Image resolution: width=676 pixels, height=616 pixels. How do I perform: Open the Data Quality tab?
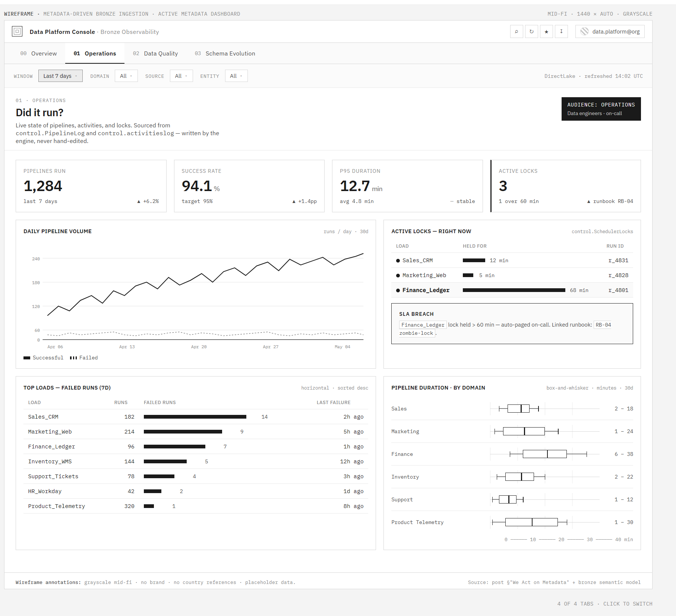pyautogui.click(x=155, y=53)
